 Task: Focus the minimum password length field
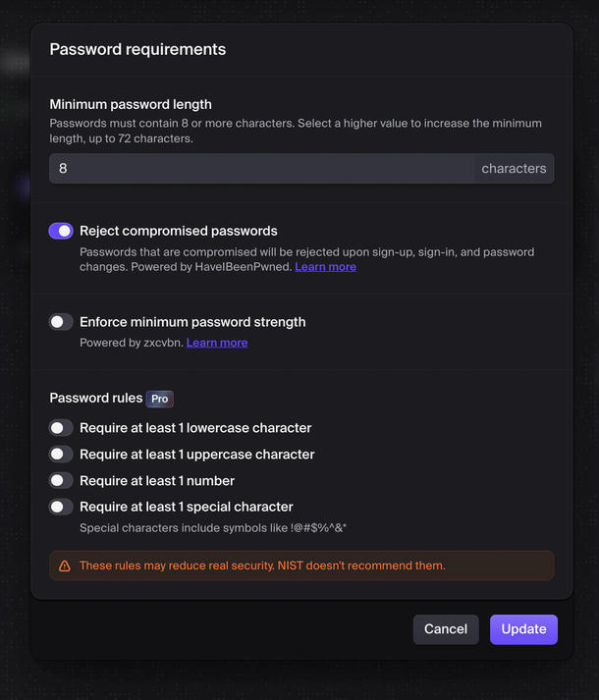tap(261, 169)
